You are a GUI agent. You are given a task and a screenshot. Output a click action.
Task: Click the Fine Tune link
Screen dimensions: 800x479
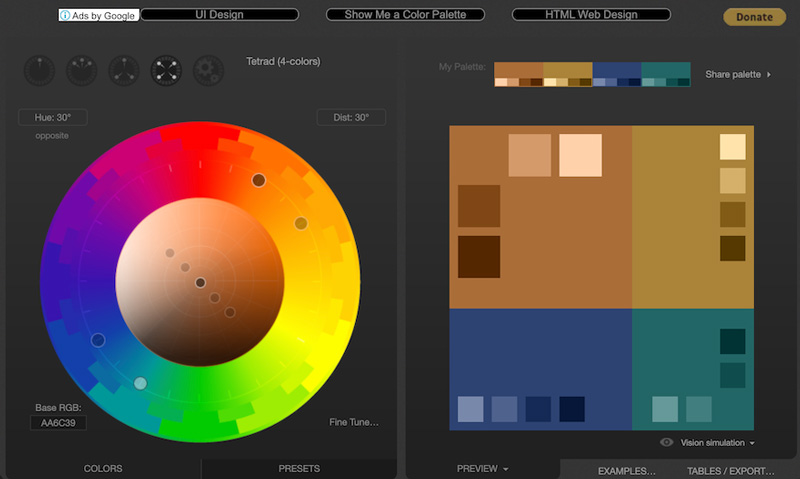click(x=354, y=422)
